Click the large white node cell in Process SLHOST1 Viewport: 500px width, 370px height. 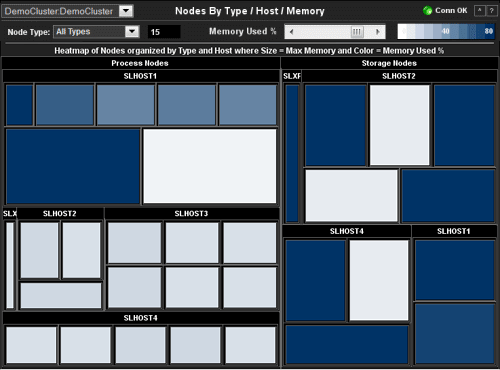pos(210,166)
